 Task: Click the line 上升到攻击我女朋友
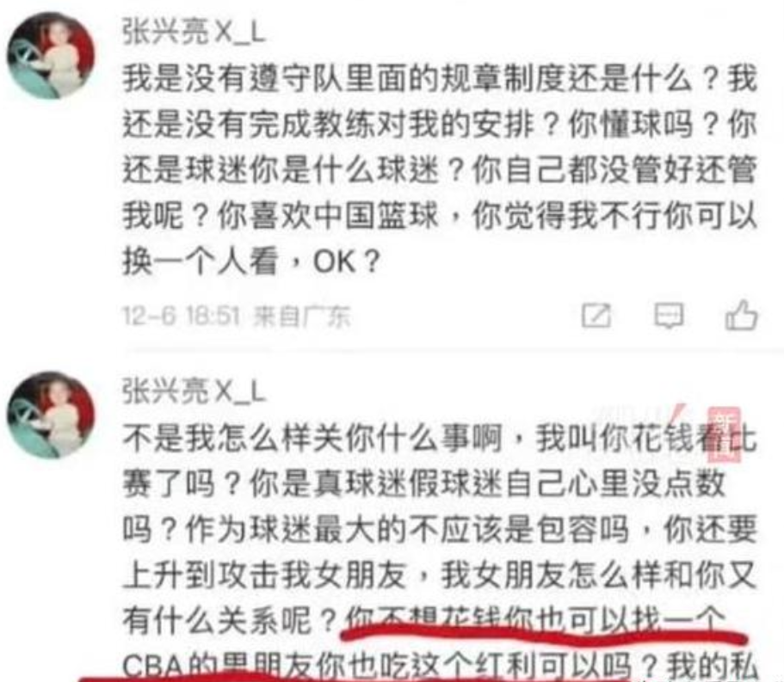click(x=440, y=574)
